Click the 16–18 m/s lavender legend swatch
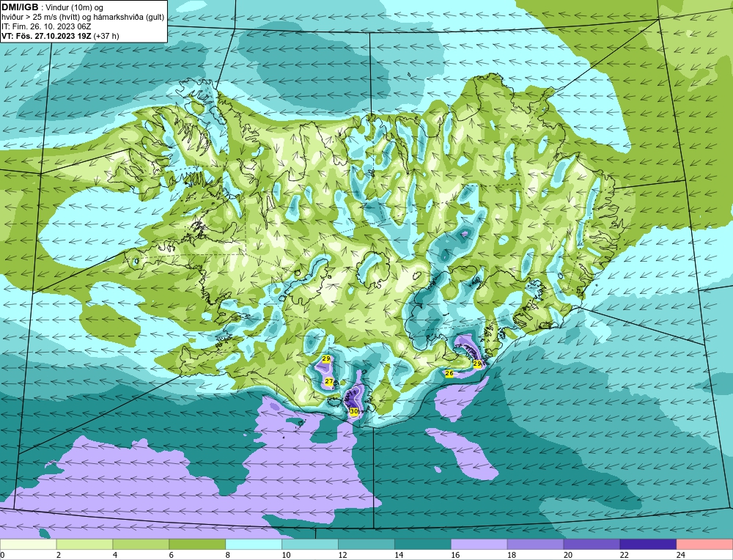Viewport: 733px width, 560px height. point(479,545)
